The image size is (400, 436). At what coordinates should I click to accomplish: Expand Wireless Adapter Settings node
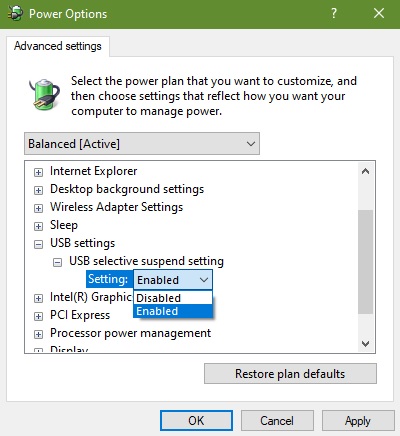pos(38,208)
